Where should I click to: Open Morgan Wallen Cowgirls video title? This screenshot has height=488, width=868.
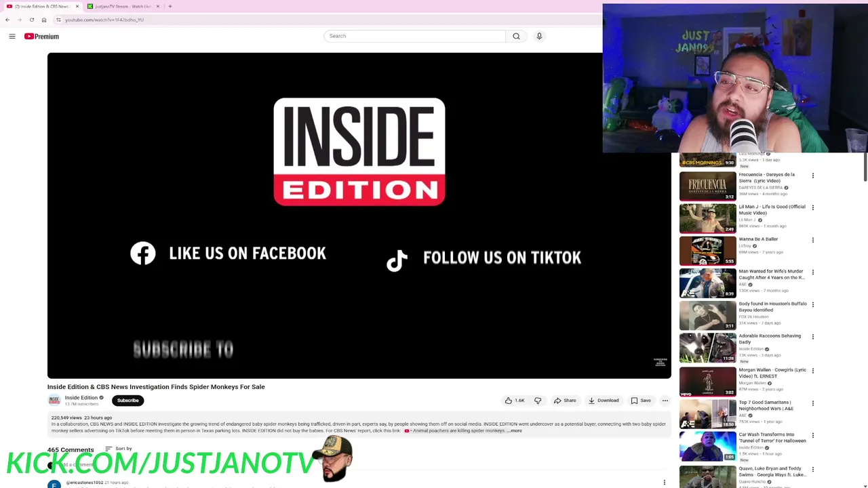pos(772,373)
